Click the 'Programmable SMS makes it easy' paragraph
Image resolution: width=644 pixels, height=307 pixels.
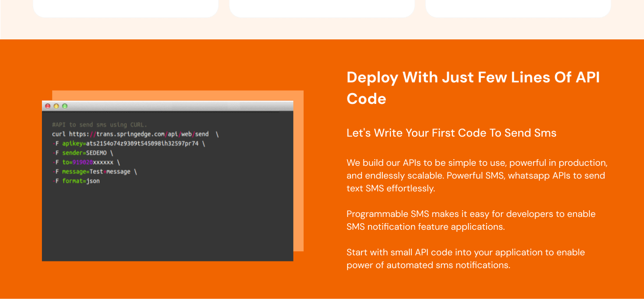click(x=471, y=220)
